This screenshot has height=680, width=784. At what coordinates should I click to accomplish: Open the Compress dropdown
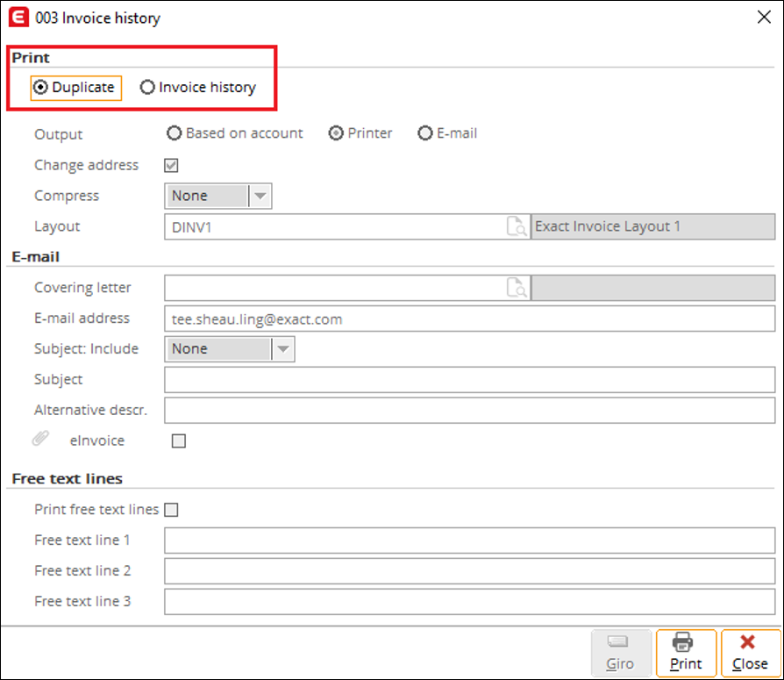(218, 196)
